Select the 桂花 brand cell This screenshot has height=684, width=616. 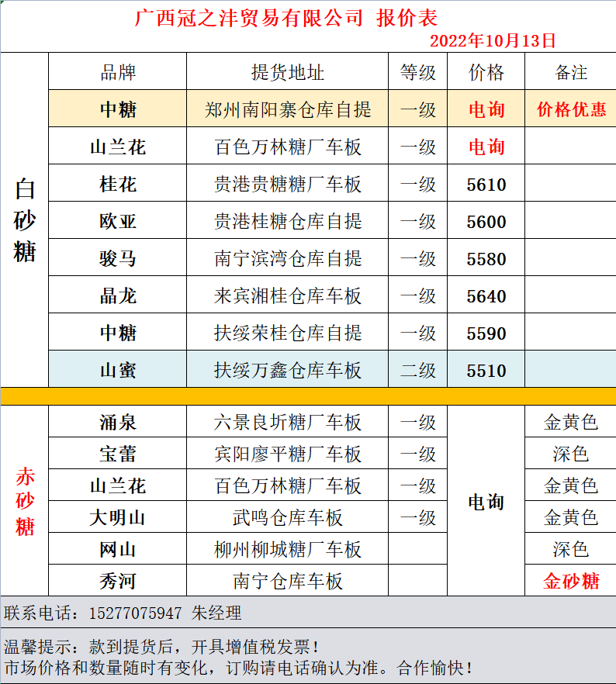click(118, 185)
